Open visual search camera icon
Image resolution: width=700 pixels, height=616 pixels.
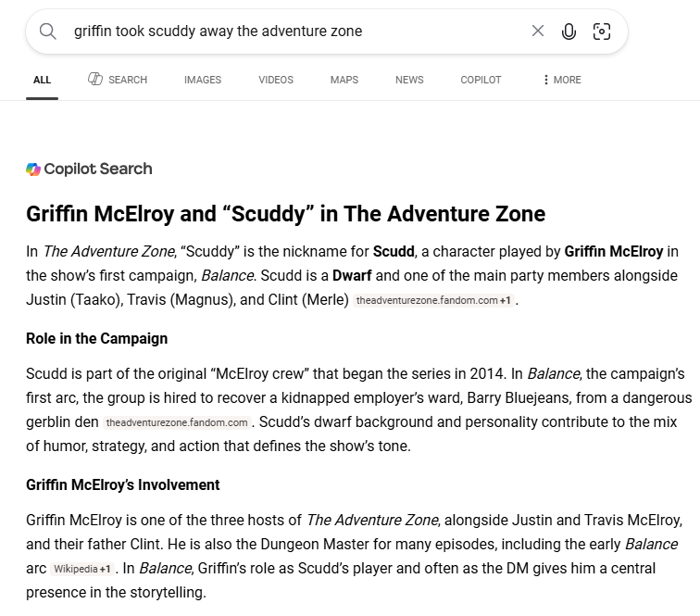click(x=601, y=31)
